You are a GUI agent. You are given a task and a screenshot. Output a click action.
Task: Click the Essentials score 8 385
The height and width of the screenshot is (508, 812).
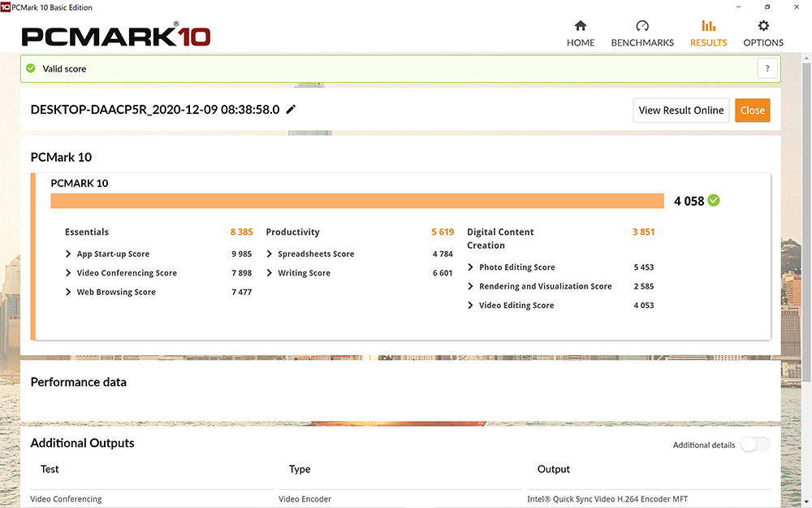(241, 232)
